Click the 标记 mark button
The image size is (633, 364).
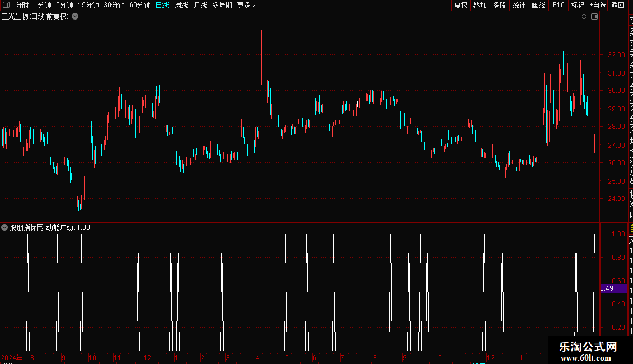578,5
